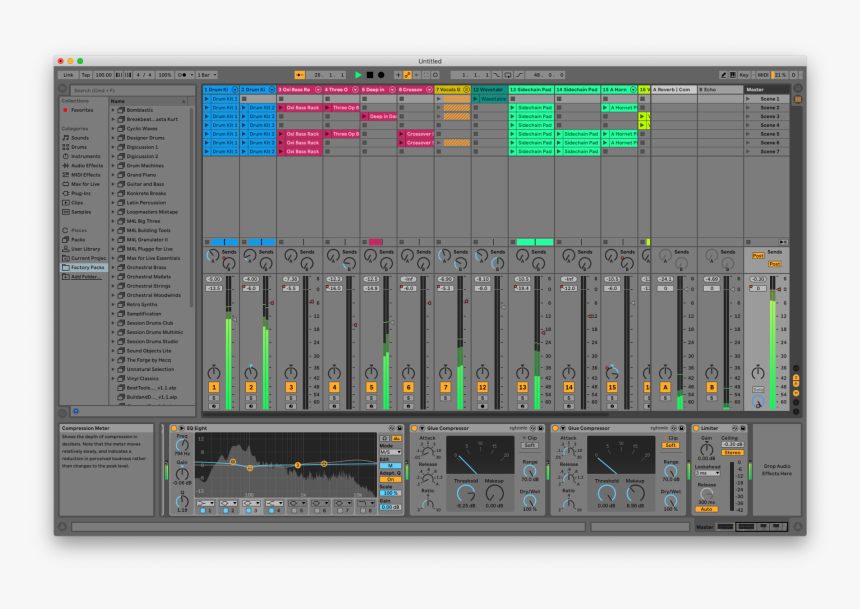
Task: Disable EQ Eight filter band 1
Action: [x=202, y=511]
